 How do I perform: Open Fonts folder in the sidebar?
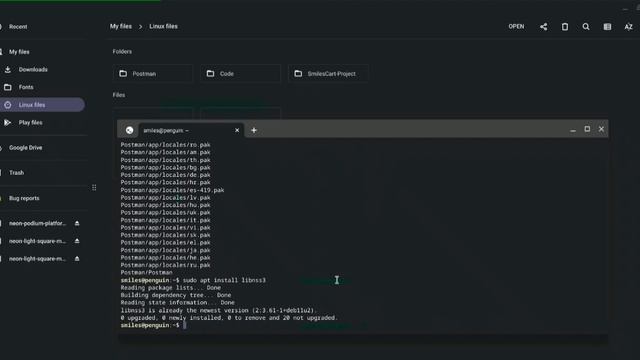point(26,87)
